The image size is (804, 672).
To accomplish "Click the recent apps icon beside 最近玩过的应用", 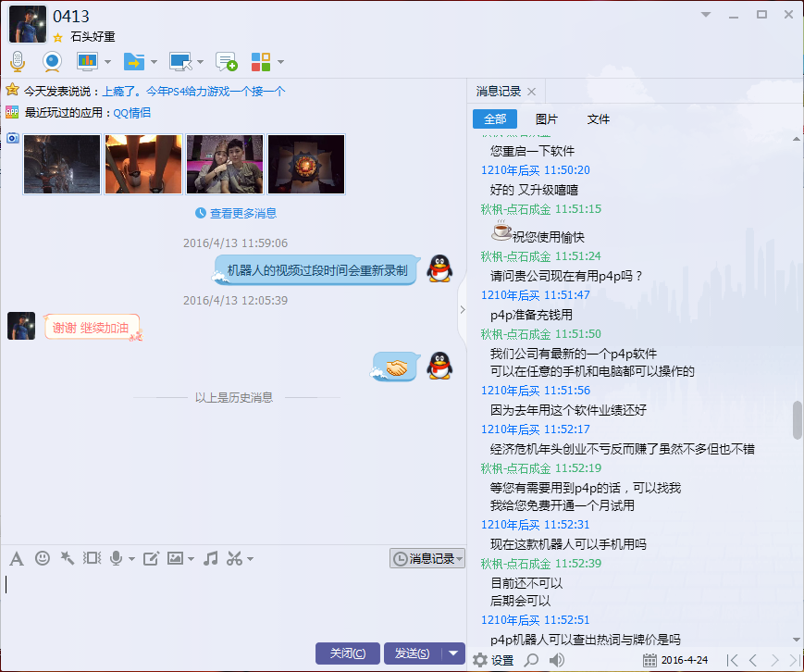I will 12,112.
